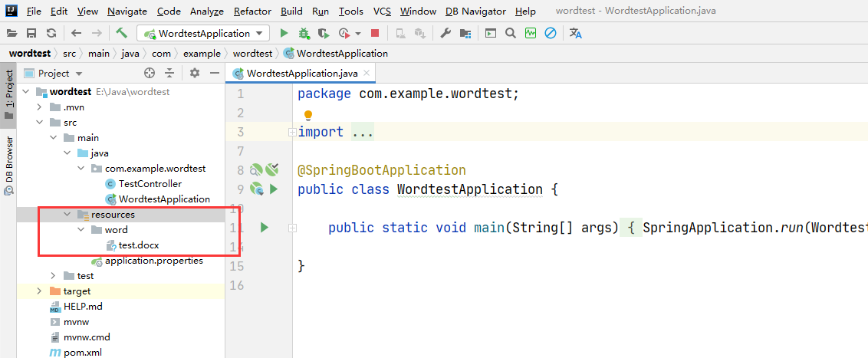Click the Open folder toolbar icon

point(12,33)
